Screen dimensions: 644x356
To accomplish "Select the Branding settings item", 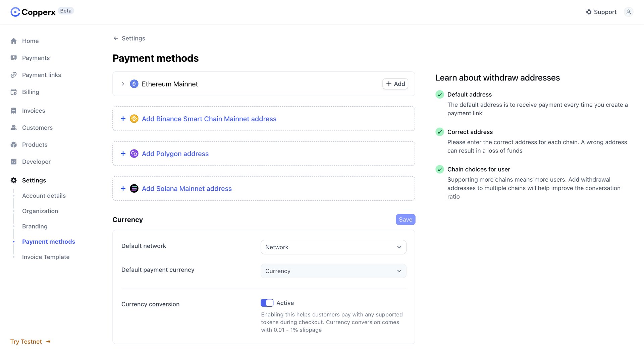I will [35, 226].
